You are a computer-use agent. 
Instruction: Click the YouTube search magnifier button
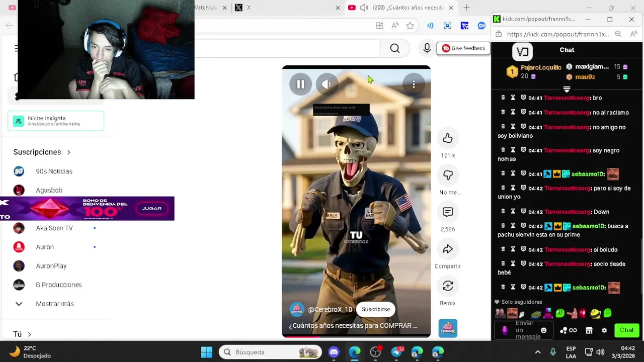tap(395, 48)
